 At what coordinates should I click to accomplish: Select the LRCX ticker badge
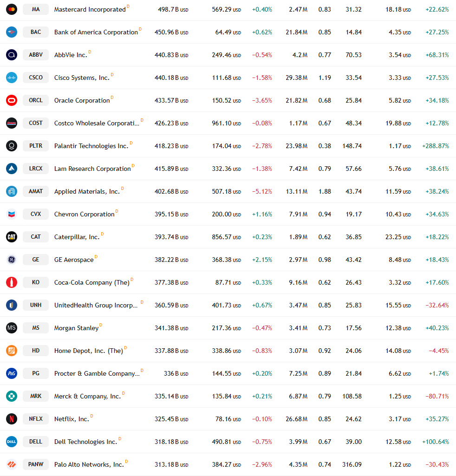tap(36, 169)
